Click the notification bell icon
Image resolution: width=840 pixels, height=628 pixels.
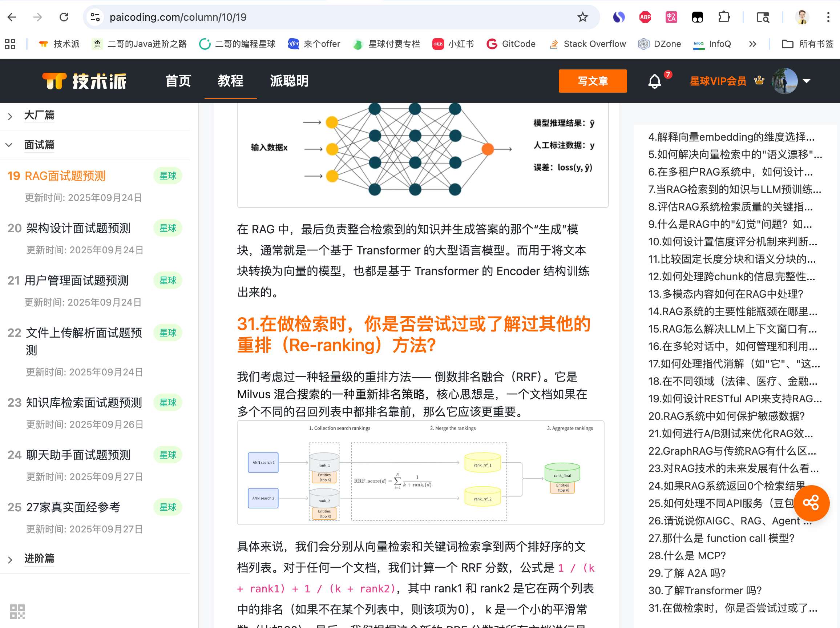pyautogui.click(x=654, y=81)
